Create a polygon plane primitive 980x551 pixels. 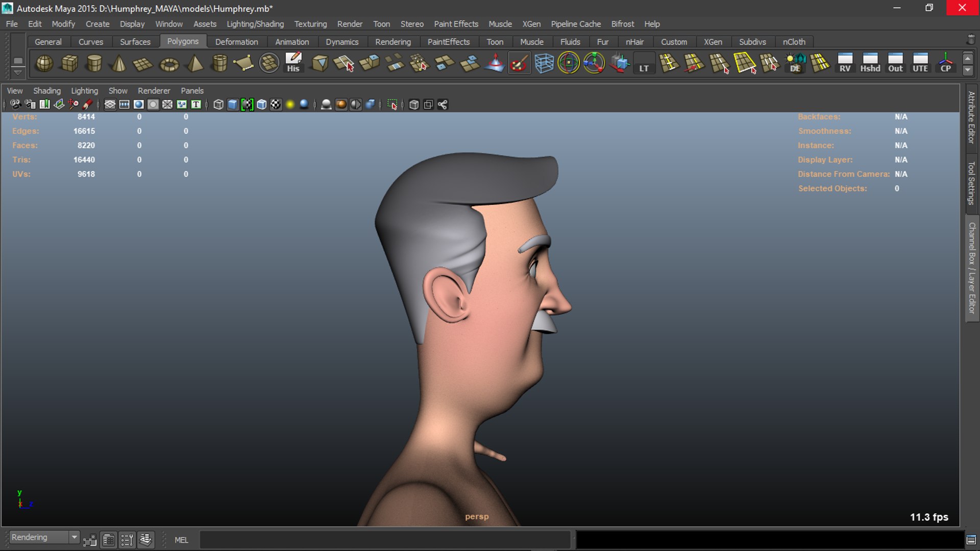(143, 63)
